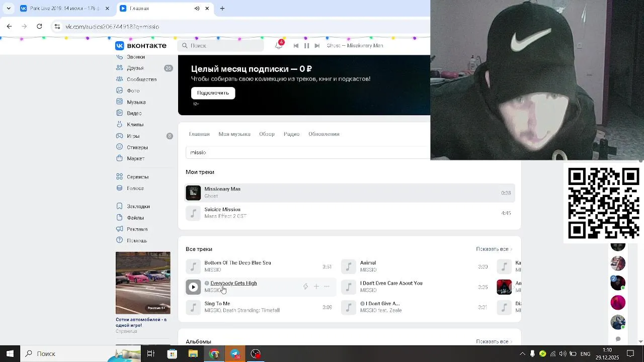This screenshot has height=362, width=644.
Task: Switch to Моя музыка tab
Action: point(234,134)
